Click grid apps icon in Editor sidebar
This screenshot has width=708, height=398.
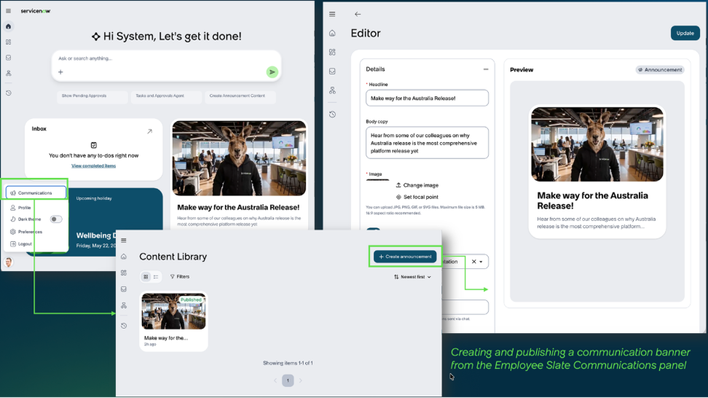pos(332,52)
